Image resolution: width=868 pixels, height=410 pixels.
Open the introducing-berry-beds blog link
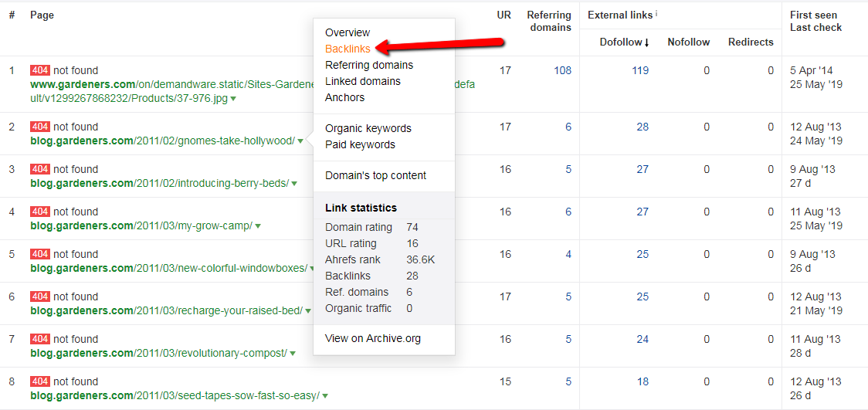tap(160, 184)
